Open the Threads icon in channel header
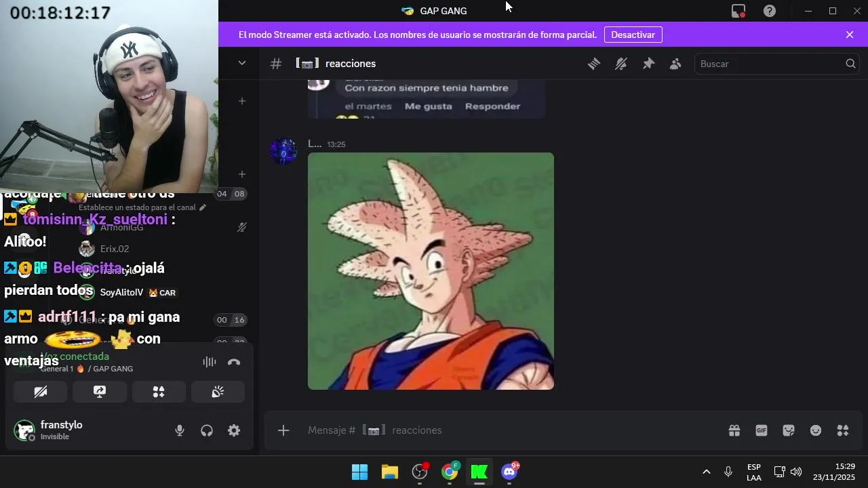Viewport: 868px width, 488px height. click(x=594, y=64)
